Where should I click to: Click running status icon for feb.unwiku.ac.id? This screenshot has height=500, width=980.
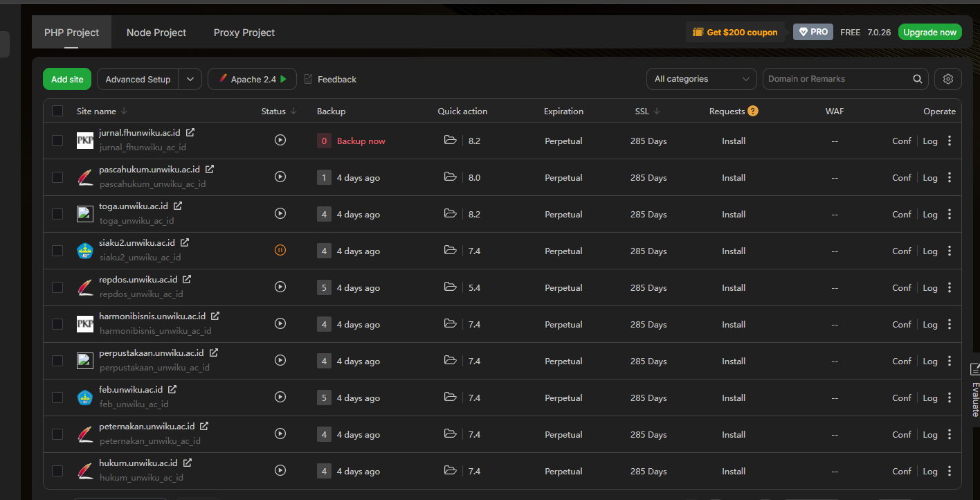280,398
